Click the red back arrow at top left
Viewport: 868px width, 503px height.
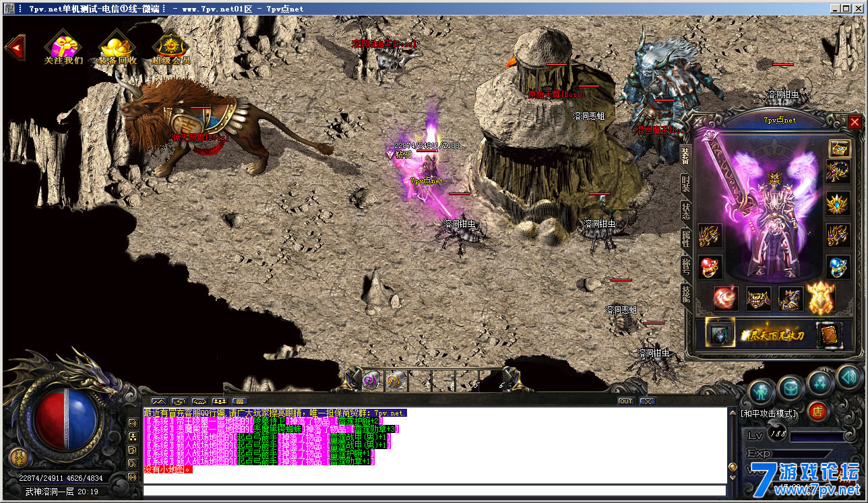tap(15, 46)
